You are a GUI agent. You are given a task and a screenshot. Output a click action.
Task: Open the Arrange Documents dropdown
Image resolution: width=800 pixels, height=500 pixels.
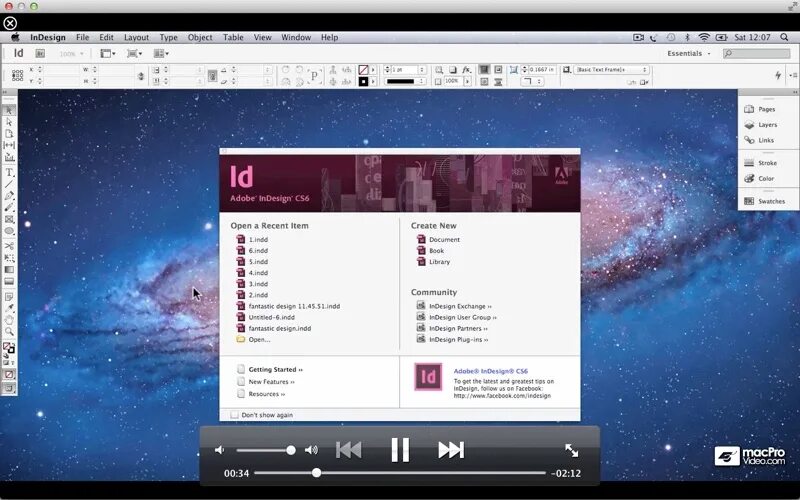[x=161, y=54]
